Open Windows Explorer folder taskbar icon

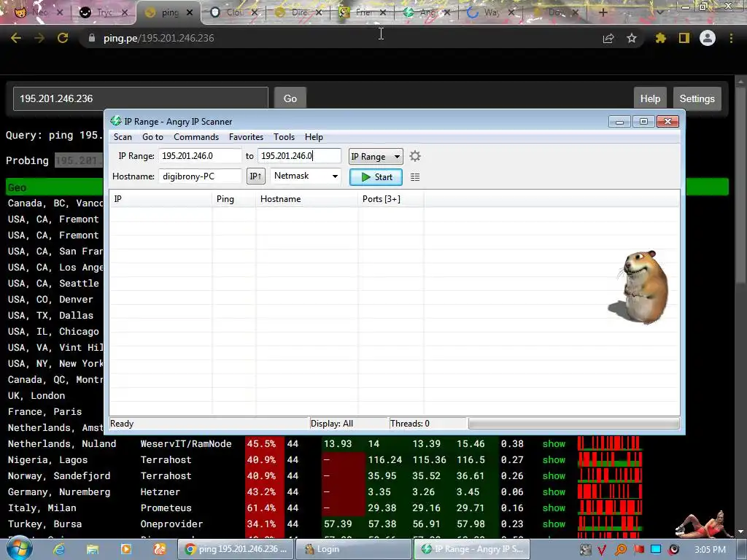93,549
